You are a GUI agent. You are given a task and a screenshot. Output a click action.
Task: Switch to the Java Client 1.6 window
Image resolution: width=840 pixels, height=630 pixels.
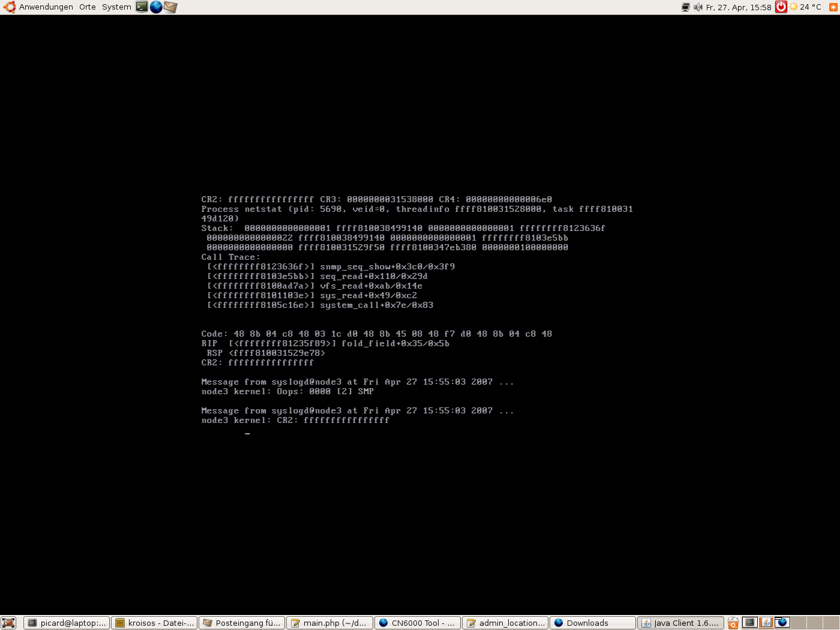pyautogui.click(x=680, y=623)
